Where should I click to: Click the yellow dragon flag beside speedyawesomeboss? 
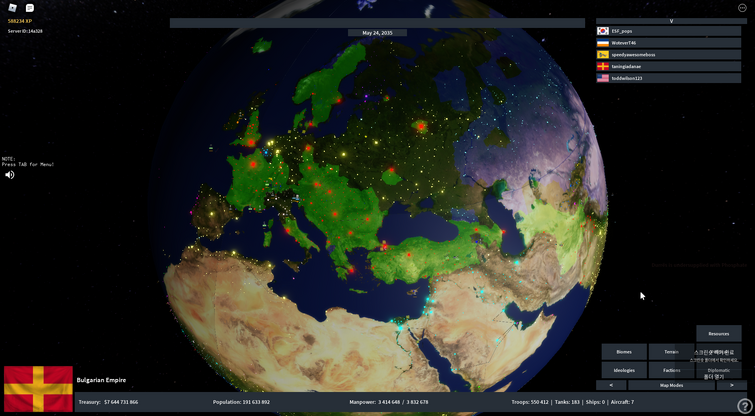tap(603, 54)
